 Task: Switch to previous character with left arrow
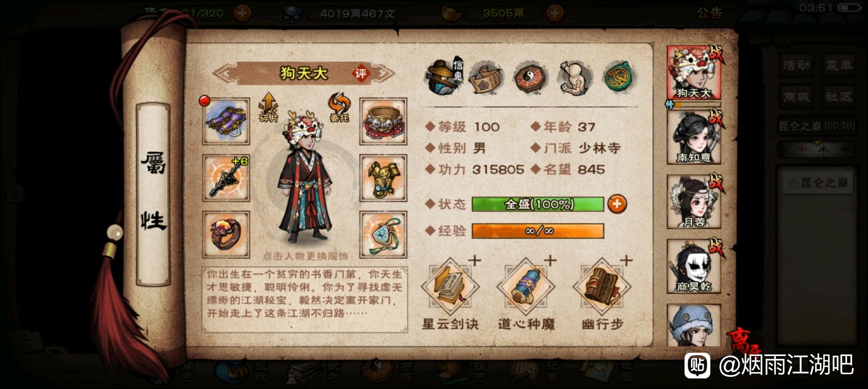click(x=223, y=73)
